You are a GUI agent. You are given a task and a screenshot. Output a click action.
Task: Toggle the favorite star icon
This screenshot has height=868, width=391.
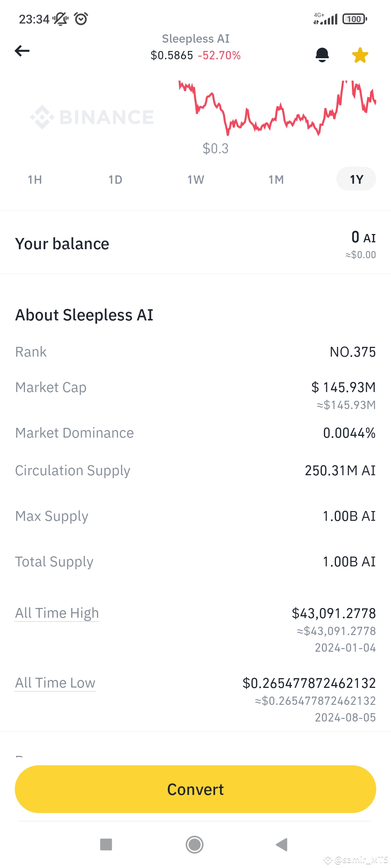(360, 55)
